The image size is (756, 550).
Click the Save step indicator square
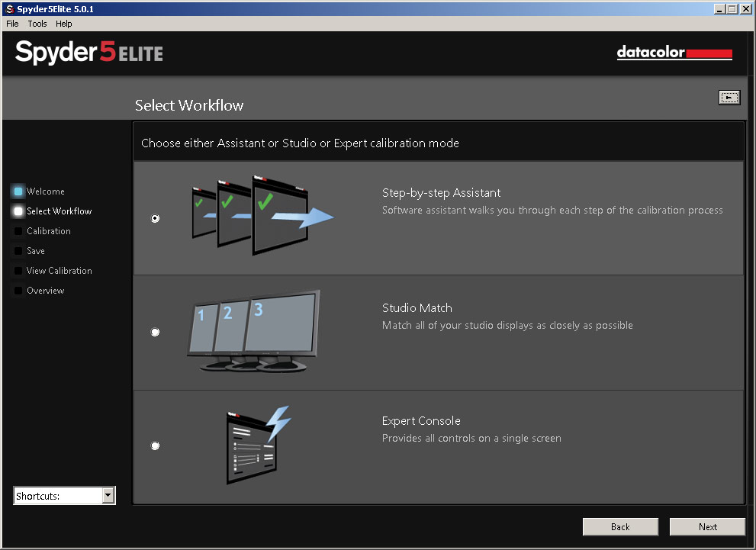[x=18, y=251]
